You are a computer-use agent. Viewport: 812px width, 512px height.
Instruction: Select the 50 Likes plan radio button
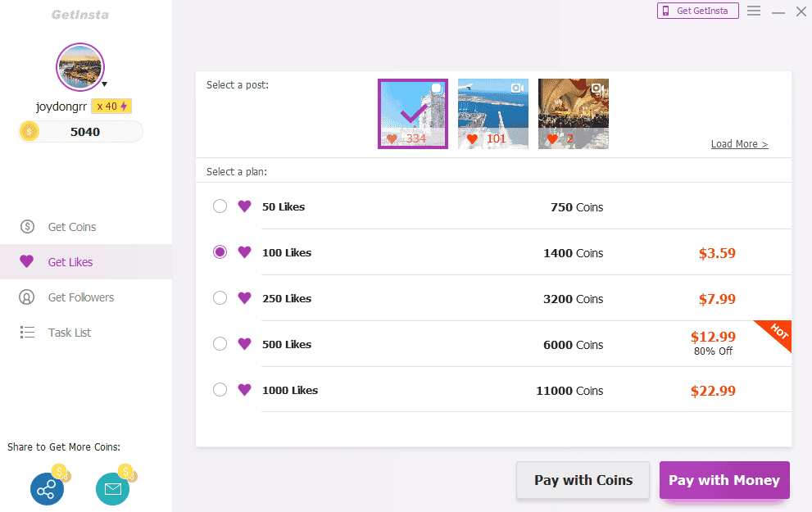click(220, 206)
